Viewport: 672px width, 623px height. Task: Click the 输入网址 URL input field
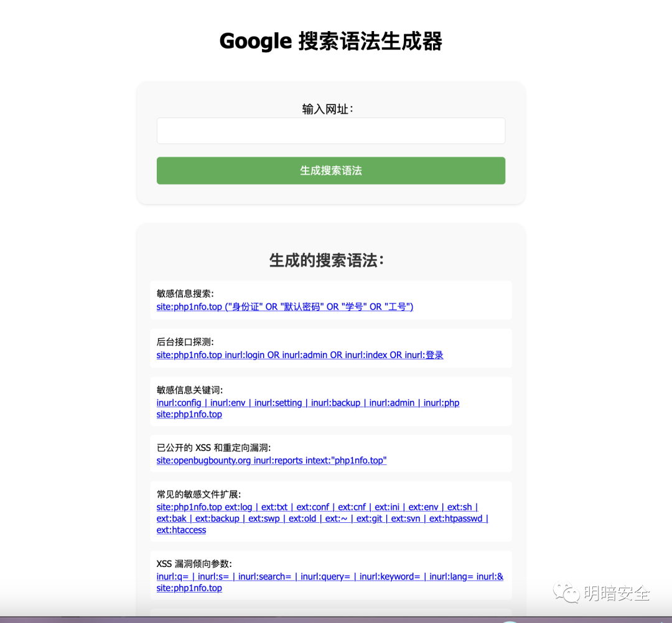[331, 131]
